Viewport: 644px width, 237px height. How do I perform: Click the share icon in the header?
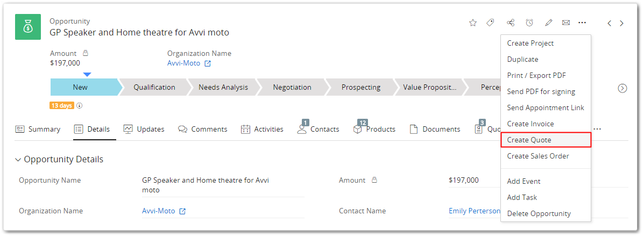(x=511, y=23)
